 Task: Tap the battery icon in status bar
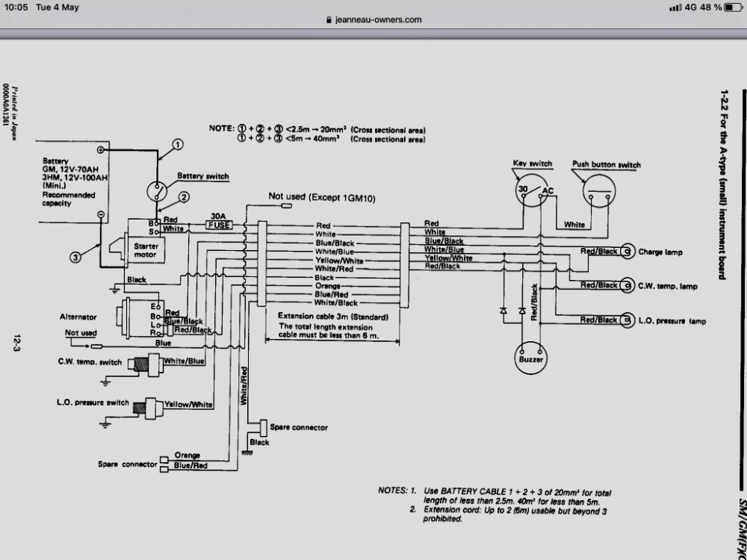(734, 7)
